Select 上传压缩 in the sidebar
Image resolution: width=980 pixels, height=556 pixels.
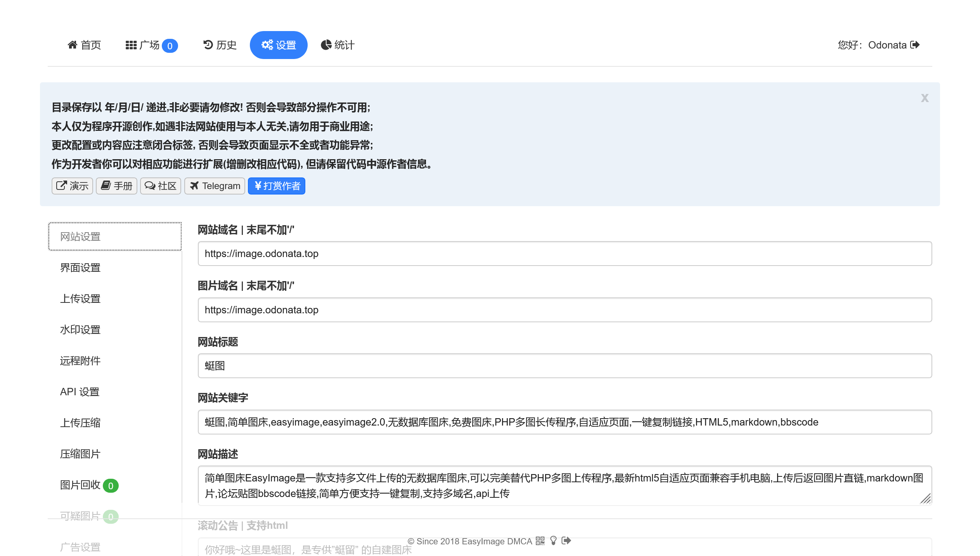coord(115,423)
